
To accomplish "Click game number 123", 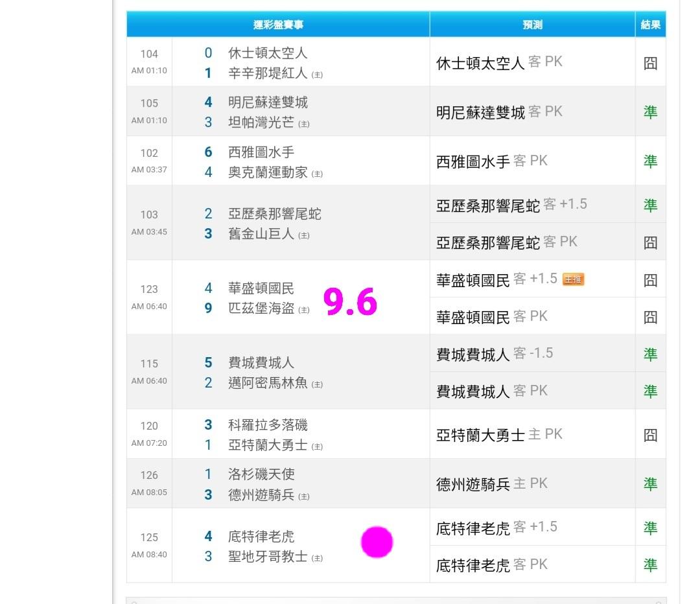I will click(149, 289).
